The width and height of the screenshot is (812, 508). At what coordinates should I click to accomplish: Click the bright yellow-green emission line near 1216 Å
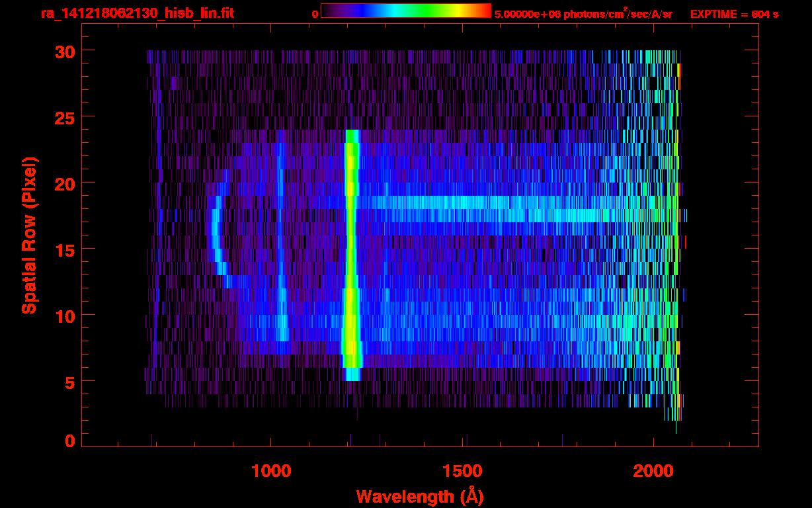click(351, 255)
